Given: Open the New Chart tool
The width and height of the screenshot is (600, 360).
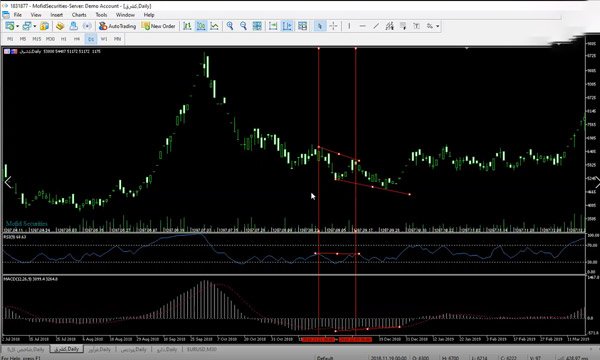Looking at the screenshot, I should click(x=10, y=26).
